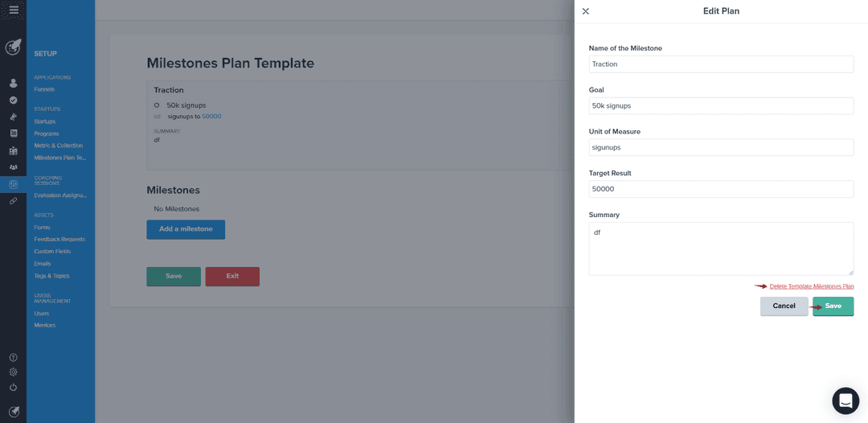868x423 pixels.
Task: Open the people group sidebar icon
Action: 14,167
